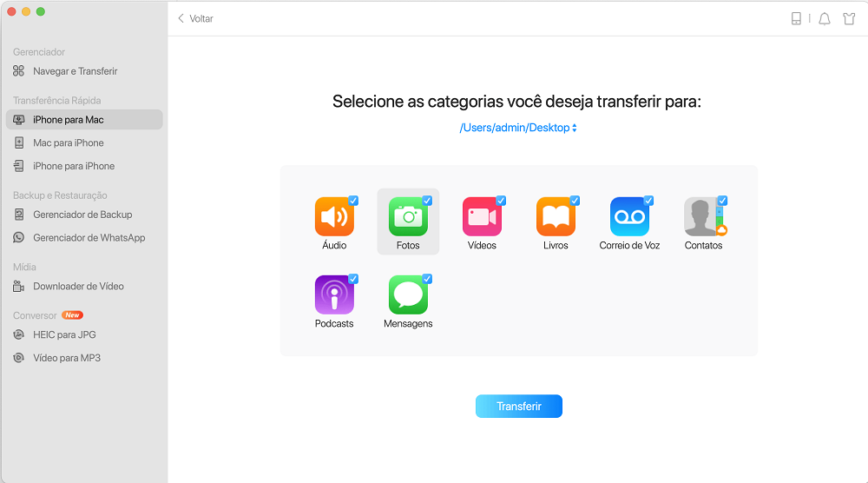Click the shirt skin icon

849,19
